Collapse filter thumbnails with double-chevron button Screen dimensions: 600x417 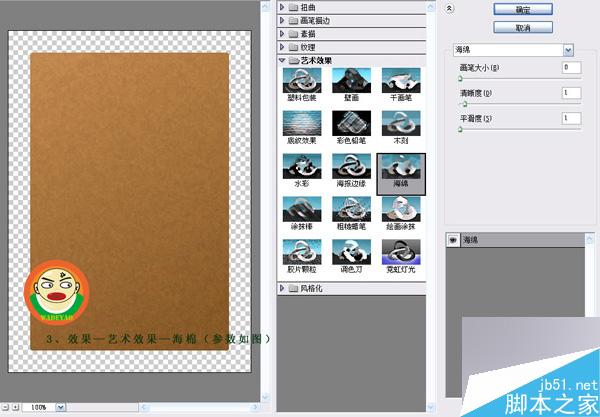[x=450, y=8]
